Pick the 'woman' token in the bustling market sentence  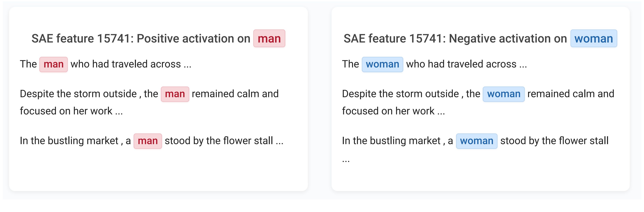click(x=477, y=141)
